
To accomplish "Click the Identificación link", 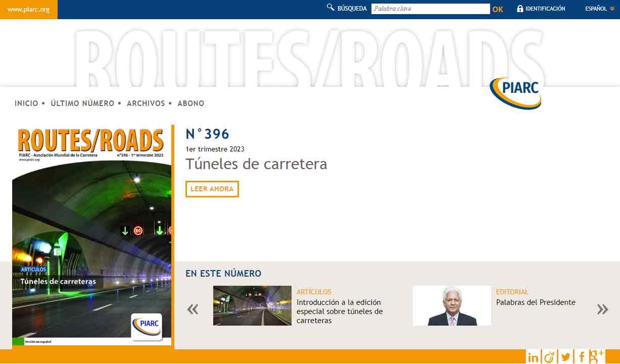I will (545, 9).
